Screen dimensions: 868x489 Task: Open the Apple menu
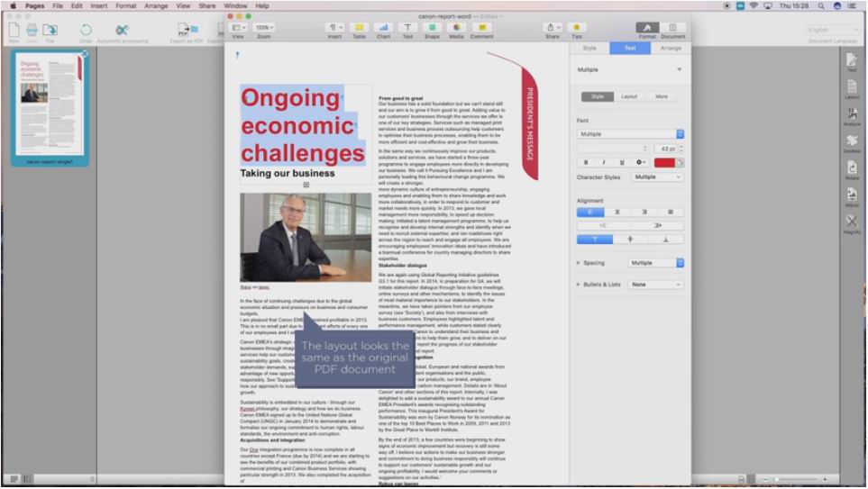pos(13,5)
